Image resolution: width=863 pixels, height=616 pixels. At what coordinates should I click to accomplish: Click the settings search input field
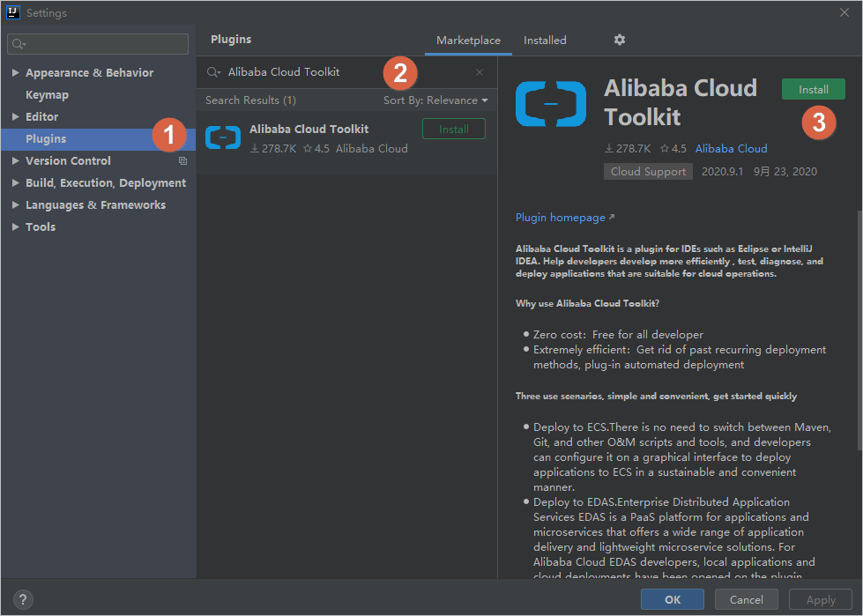(x=97, y=43)
